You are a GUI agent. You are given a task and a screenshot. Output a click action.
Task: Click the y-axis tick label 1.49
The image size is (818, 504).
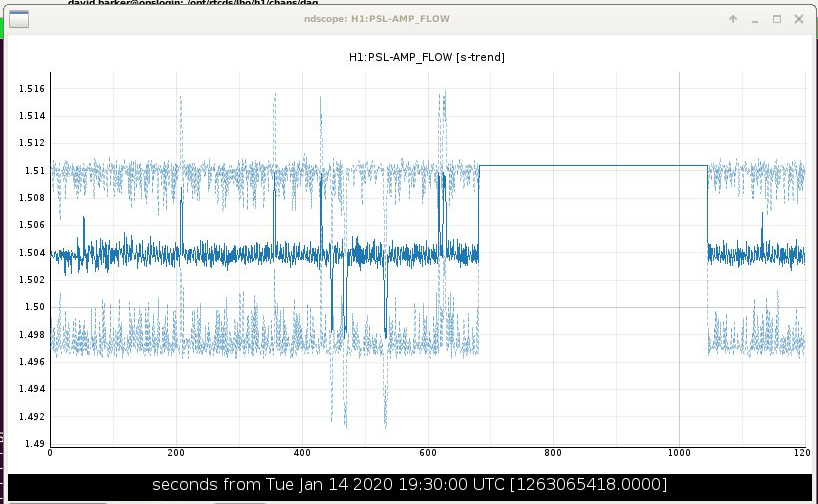click(x=35, y=443)
